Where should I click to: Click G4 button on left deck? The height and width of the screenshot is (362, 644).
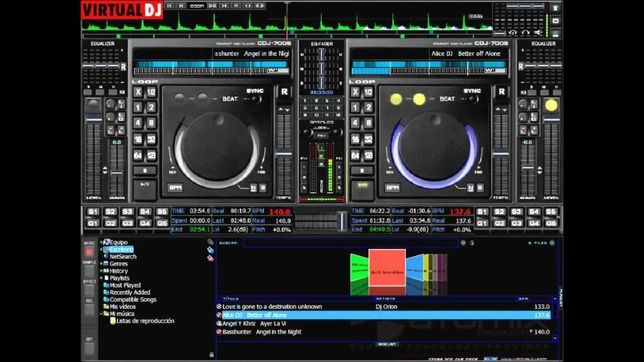(x=145, y=223)
